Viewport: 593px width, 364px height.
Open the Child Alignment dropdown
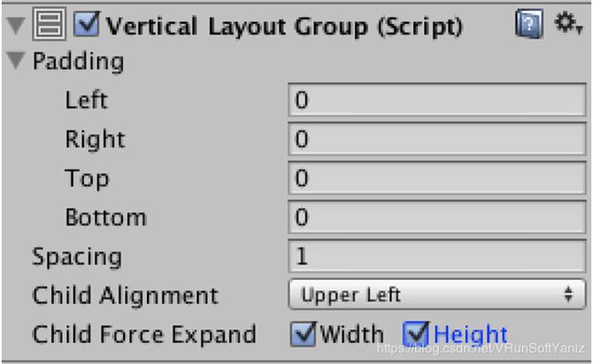(x=437, y=294)
